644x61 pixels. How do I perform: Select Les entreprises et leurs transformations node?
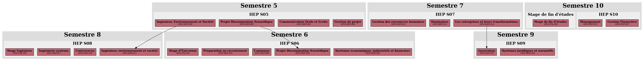coord(486,23)
